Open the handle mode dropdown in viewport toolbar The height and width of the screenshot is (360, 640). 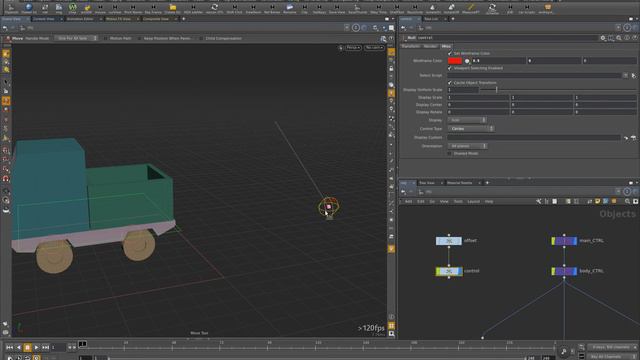pos(76,38)
